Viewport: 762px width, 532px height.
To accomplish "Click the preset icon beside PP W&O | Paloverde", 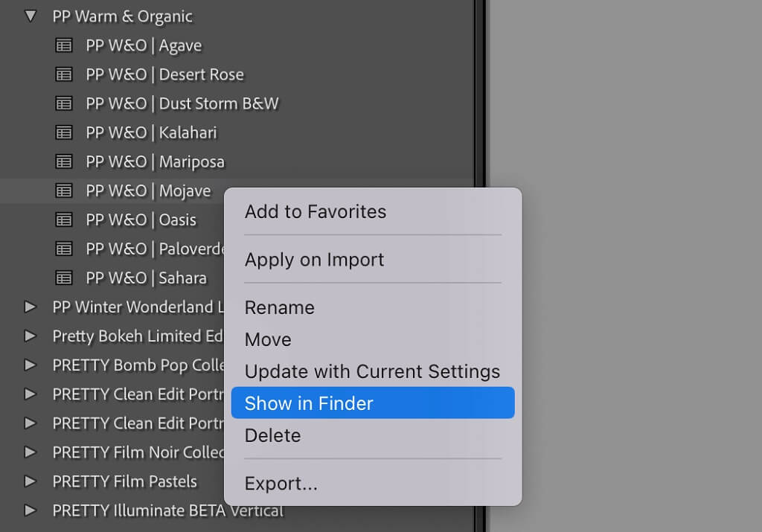I will point(64,249).
